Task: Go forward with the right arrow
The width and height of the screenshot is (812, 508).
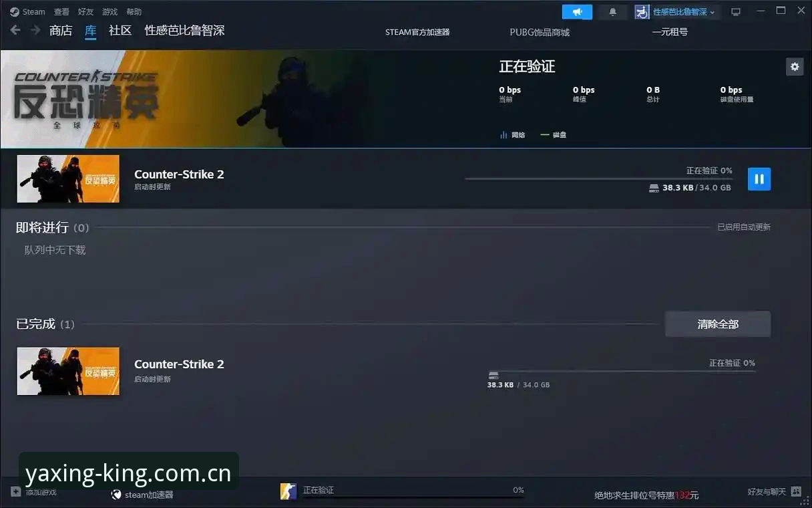Action: tap(35, 30)
